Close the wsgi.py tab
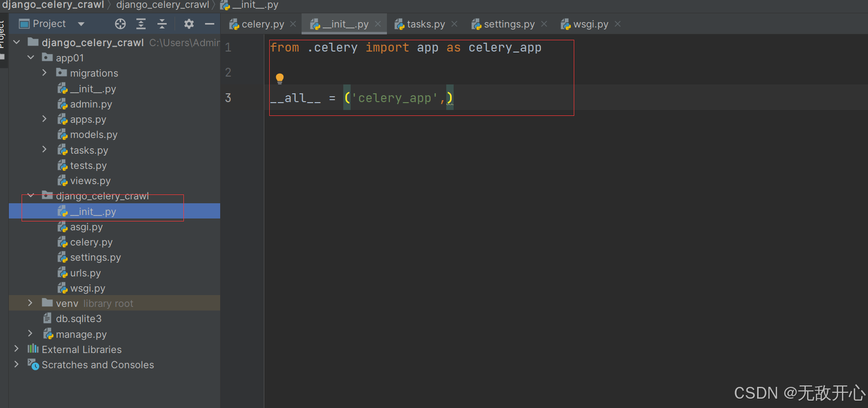Viewport: 868px width, 408px height. coord(618,24)
